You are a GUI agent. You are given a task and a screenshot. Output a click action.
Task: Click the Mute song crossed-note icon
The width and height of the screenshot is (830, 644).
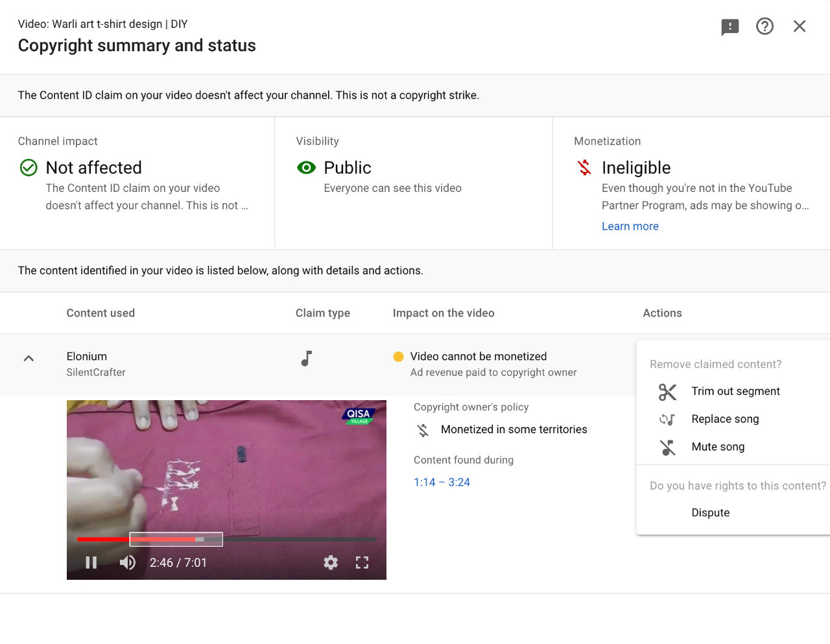pos(667,447)
